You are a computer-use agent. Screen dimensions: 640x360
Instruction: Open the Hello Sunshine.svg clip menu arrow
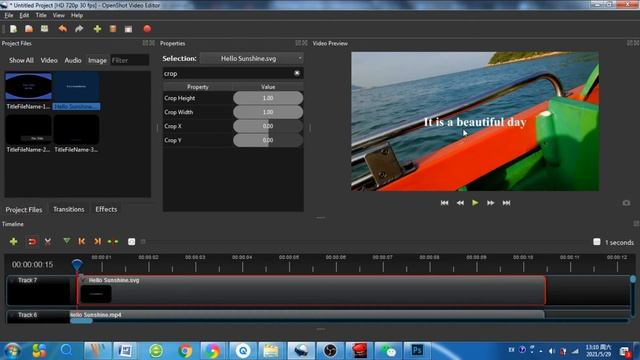point(83,280)
